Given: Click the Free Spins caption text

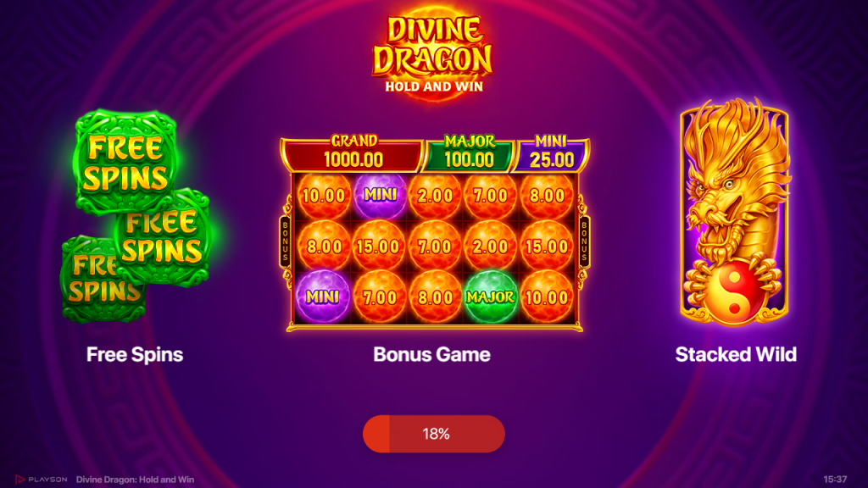Looking at the screenshot, I should [x=135, y=355].
